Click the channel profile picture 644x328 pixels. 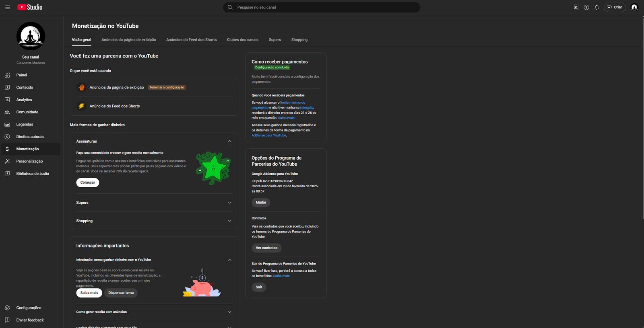[31, 36]
